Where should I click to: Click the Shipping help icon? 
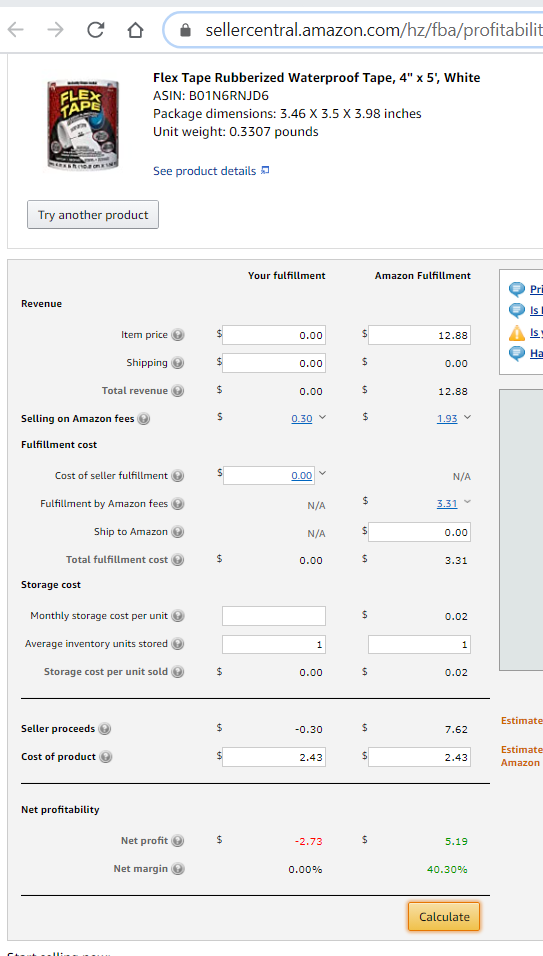(x=177, y=363)
